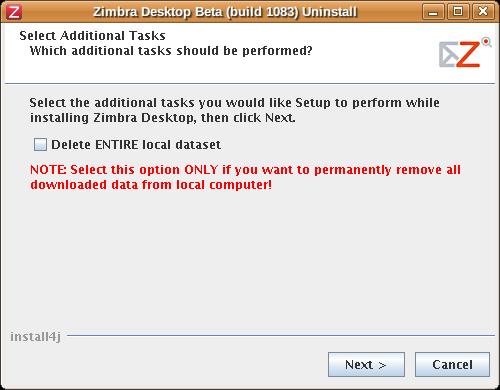
Task: Click the small red dot above the logo
Action: [x=486, y=42]
